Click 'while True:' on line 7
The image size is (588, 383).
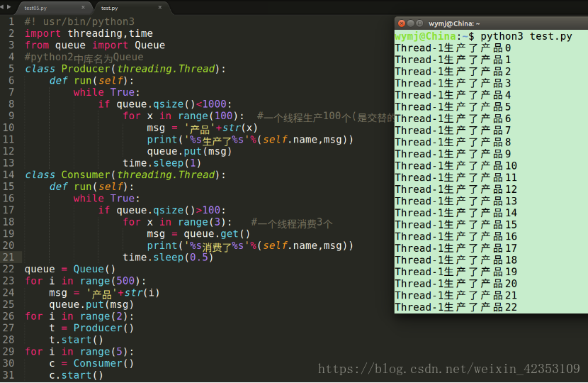click(x=107, y=92)
